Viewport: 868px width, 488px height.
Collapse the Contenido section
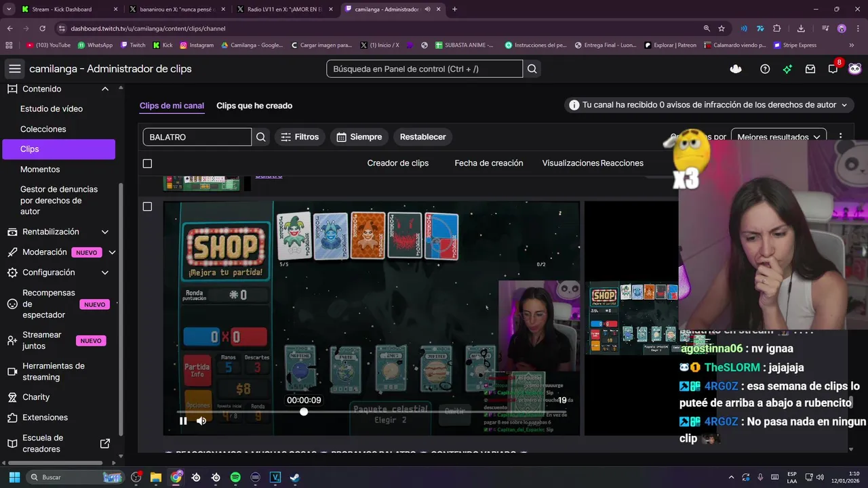pos(105,89)
